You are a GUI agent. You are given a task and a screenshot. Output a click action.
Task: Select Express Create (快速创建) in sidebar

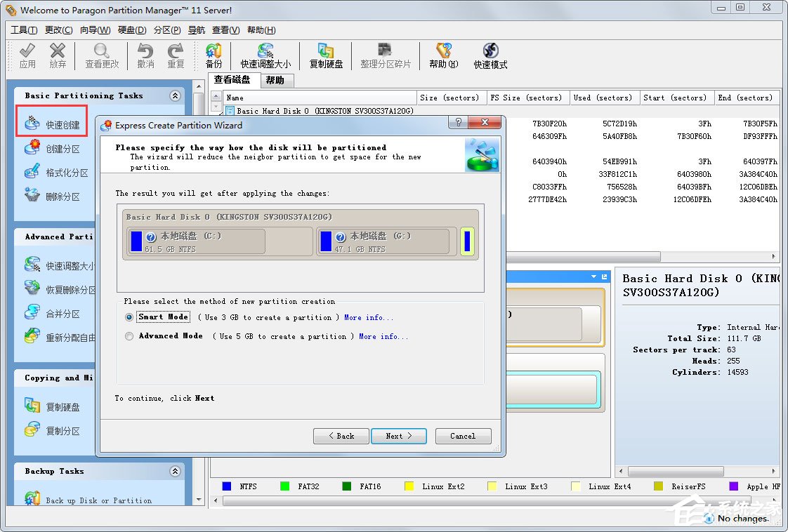[52, 124]
